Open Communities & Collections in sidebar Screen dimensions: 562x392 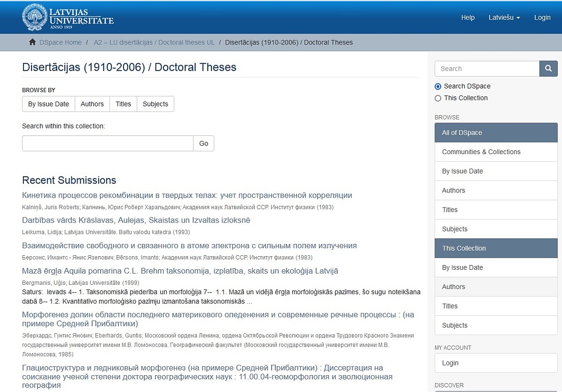point(496,152)
